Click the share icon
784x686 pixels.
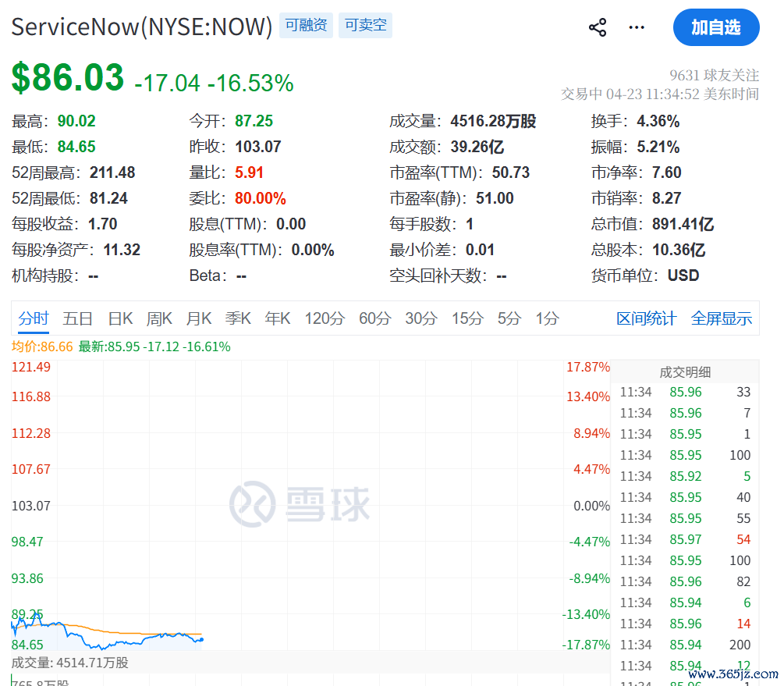598,27
